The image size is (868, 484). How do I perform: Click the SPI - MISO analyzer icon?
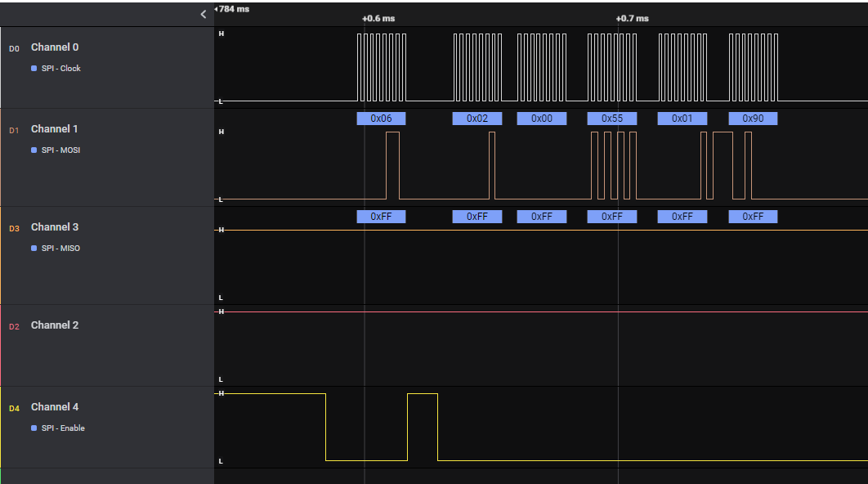[x=34, y=249]
